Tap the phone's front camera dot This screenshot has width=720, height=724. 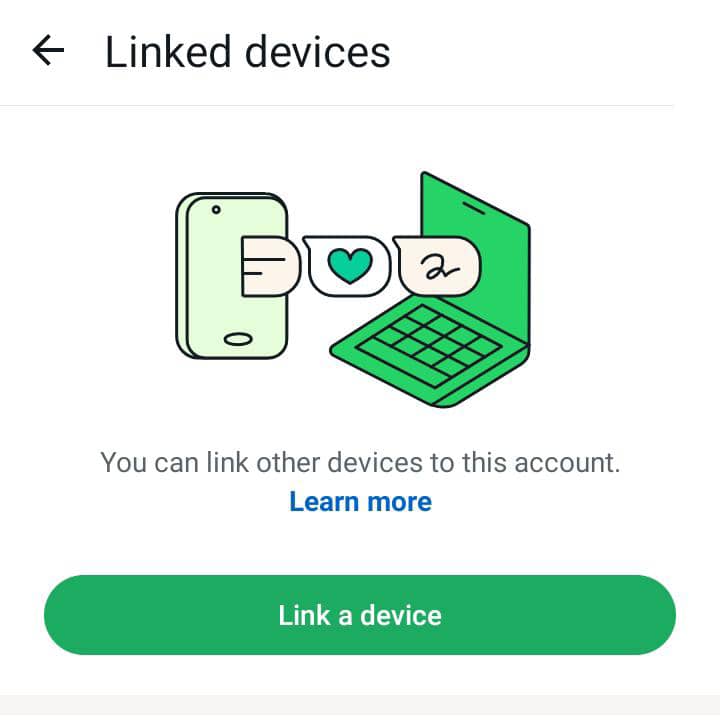pyautogui.click(x=216, y=210)
